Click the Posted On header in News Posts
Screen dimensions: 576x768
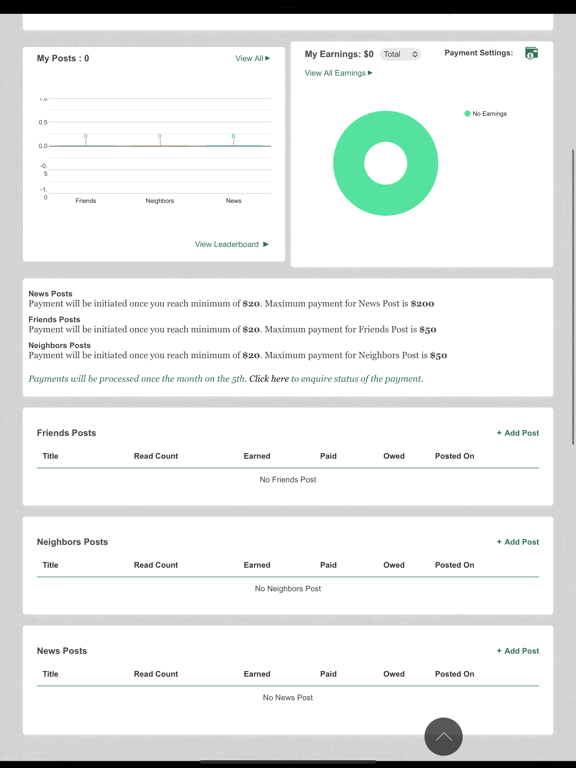tap(455, 674)
